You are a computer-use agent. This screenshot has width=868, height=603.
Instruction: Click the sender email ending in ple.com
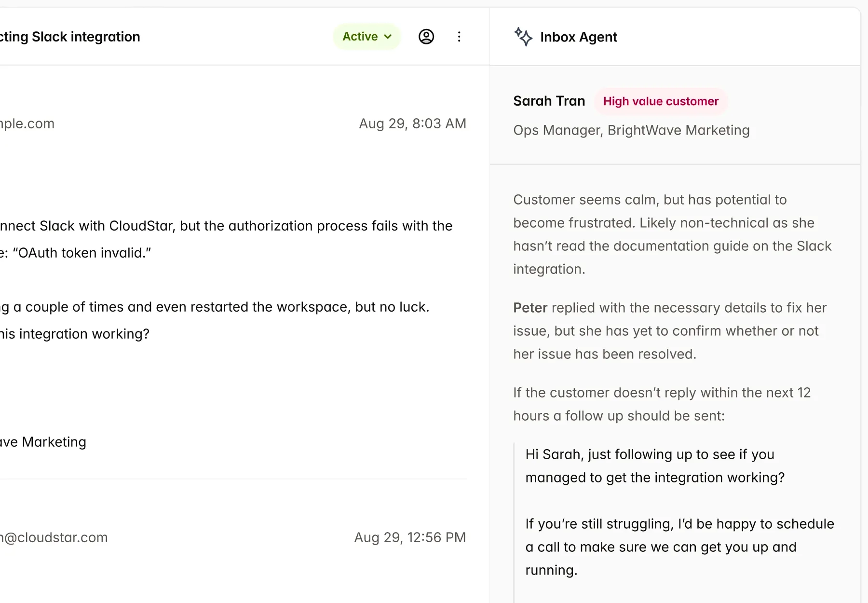tap(27, 123)
